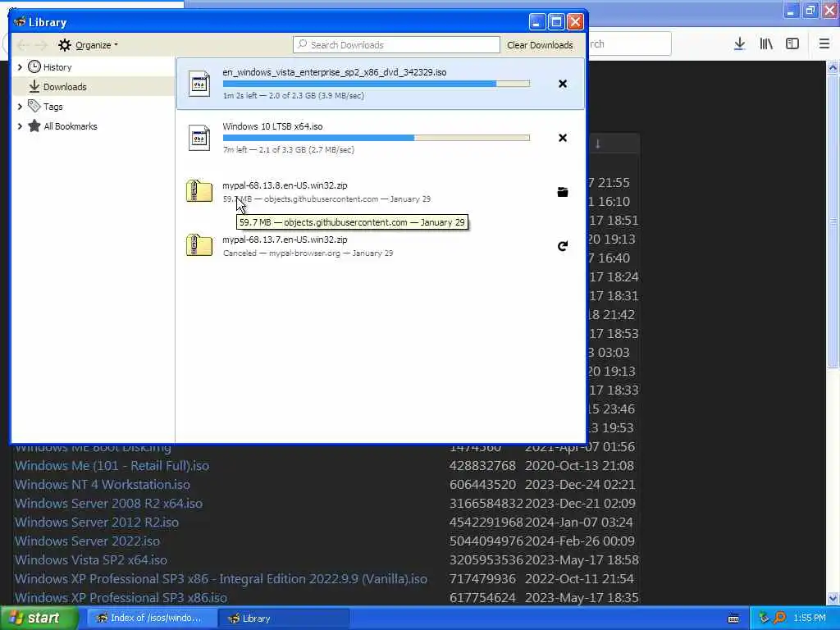The height and width of the screenshot is (630, 840).
Task: Open containing folder for mypal-68.13.8 zip
Action: tap(563, 192)
